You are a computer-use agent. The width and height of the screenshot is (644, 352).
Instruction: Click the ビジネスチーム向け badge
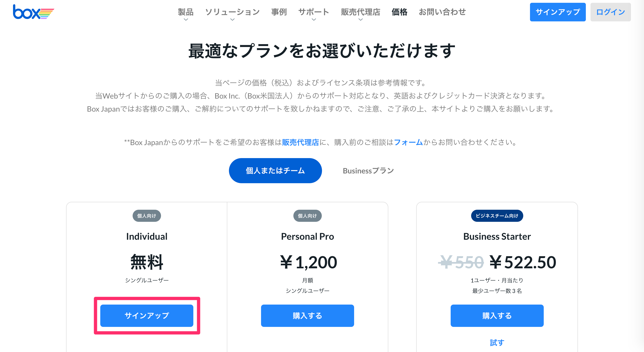coord(497,216)
